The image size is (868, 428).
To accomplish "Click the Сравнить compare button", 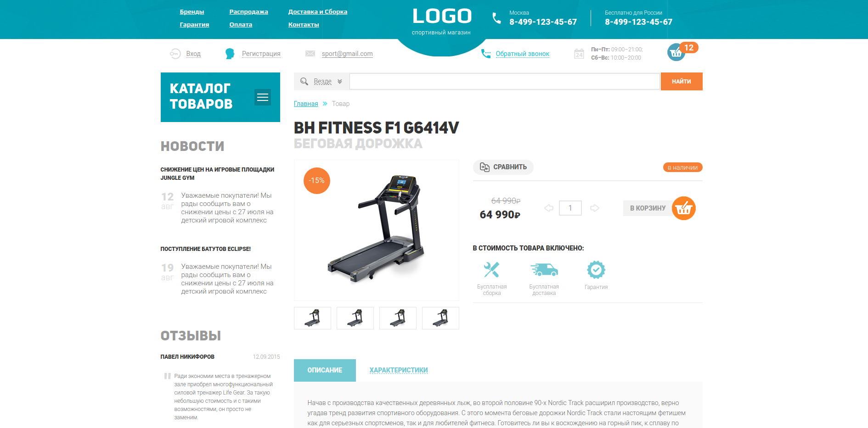I will [x=503, y=167].
